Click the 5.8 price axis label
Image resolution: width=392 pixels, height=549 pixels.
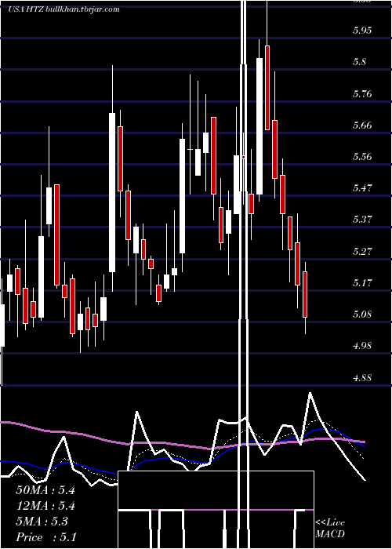360,62
